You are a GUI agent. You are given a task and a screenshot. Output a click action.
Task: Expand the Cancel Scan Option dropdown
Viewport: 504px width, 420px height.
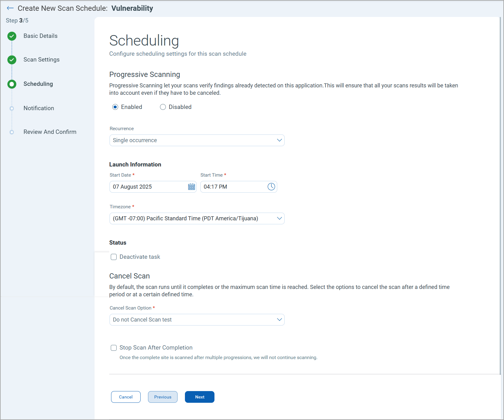coord(197,320)
